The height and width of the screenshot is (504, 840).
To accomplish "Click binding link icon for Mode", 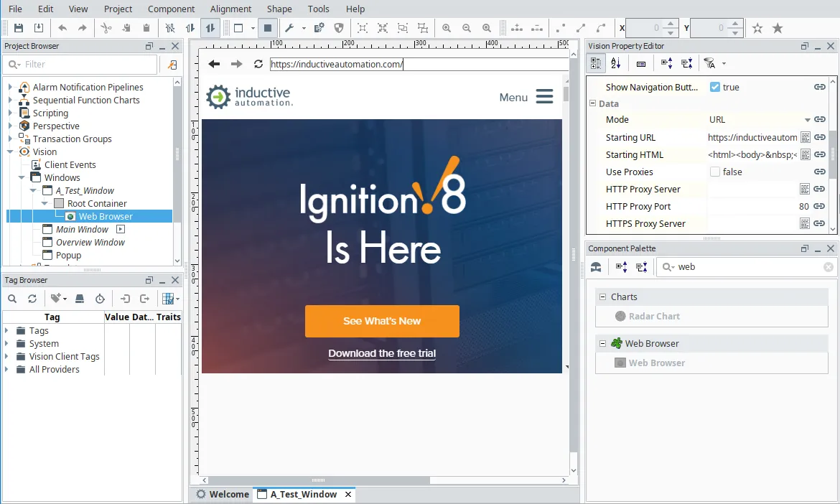I will [x=820, y=119].
